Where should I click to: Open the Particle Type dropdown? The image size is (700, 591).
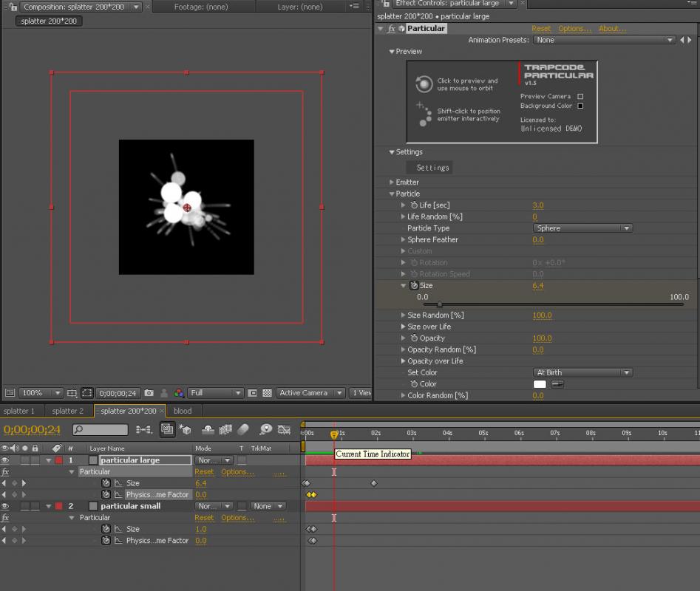pos(582,228)
